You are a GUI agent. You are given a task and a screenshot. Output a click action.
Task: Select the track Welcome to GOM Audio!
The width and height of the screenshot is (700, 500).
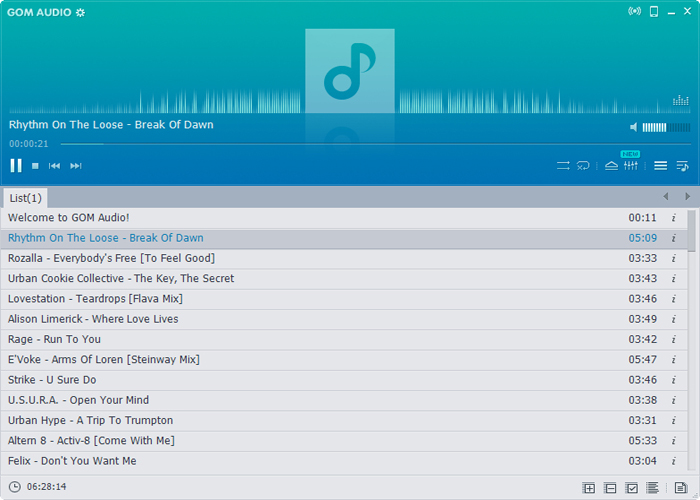click(x=344, y=218)
